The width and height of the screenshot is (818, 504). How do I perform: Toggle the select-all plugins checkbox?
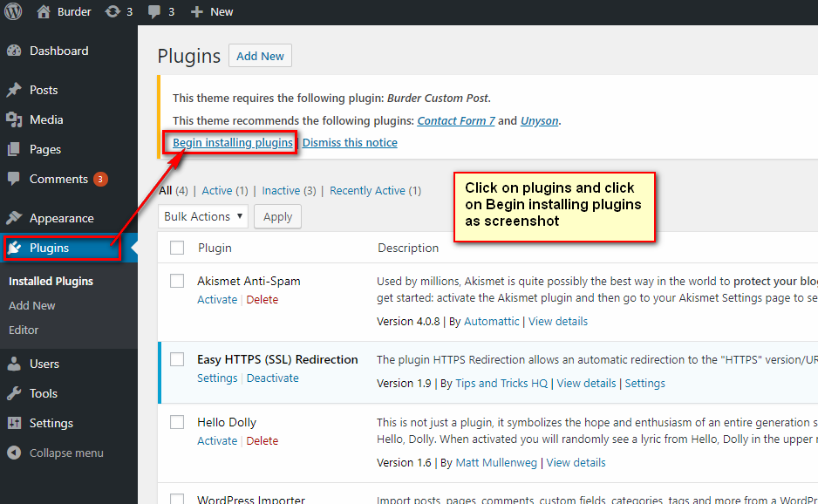pyautogui.click(x=177, y=248)
